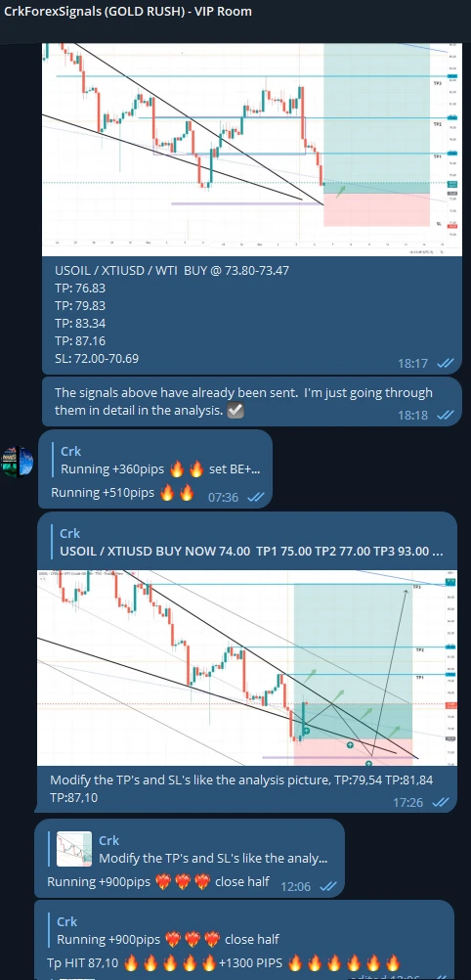Click the small chart thumbnail in quoted reply
Screen dimensions: 471x980
73,849
